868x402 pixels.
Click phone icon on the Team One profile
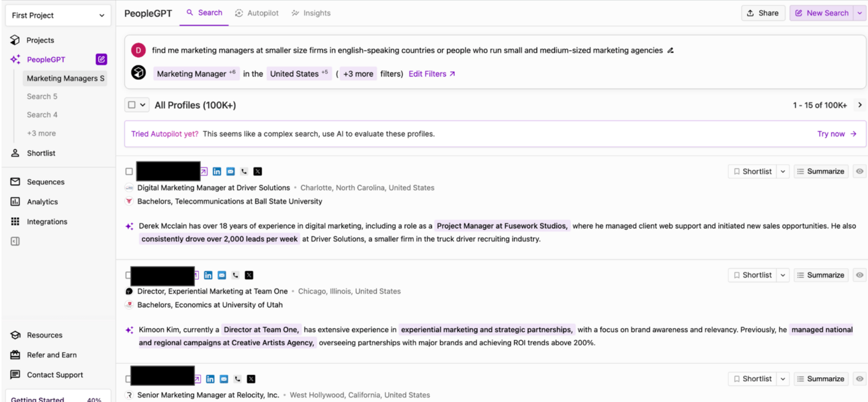click(x=235, y=275)
